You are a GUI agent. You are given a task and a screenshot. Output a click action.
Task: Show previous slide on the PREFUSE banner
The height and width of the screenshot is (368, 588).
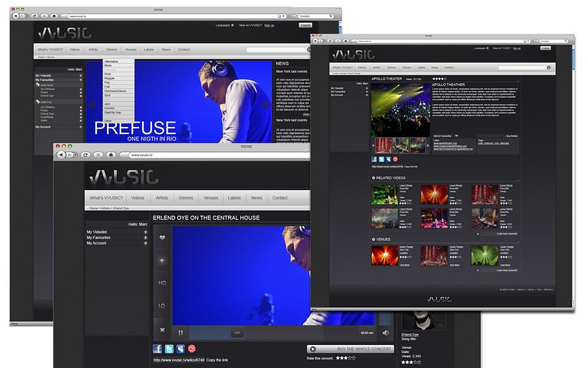pyautogui.click(x=92, y=105)
